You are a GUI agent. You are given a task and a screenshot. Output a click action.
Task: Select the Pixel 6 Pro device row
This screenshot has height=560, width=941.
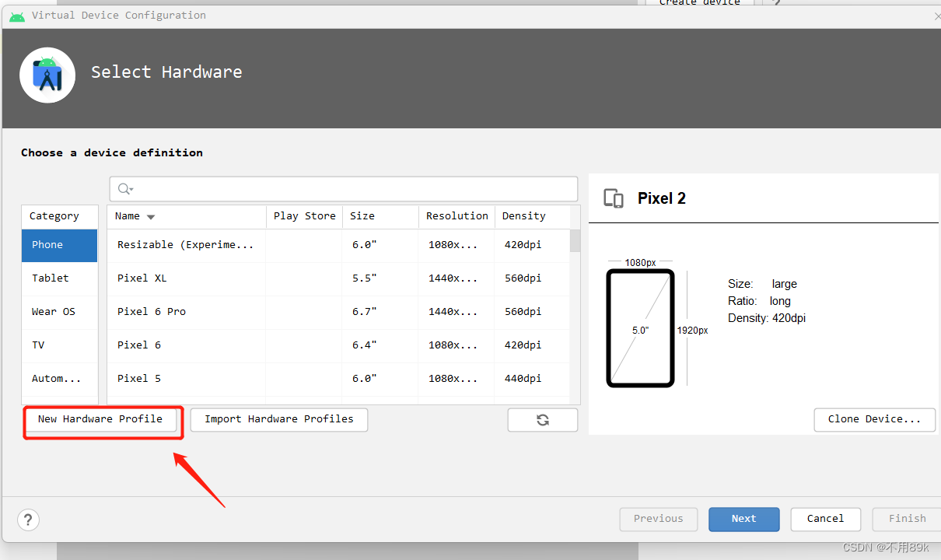(338, 312)
